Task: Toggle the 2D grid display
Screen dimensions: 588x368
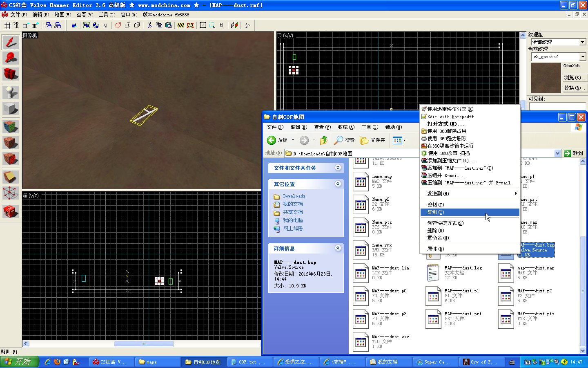Action: point(7,25)
